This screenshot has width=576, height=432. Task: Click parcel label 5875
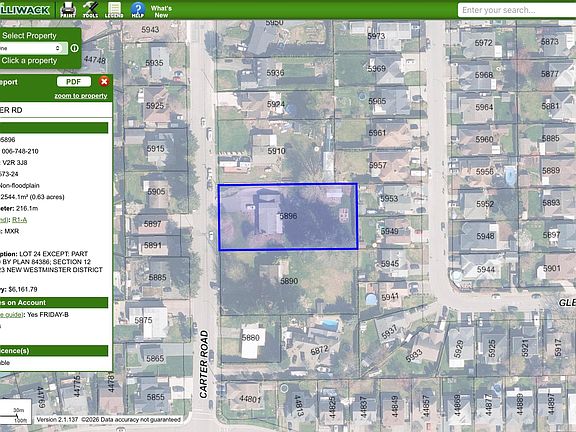click(143, 320)
